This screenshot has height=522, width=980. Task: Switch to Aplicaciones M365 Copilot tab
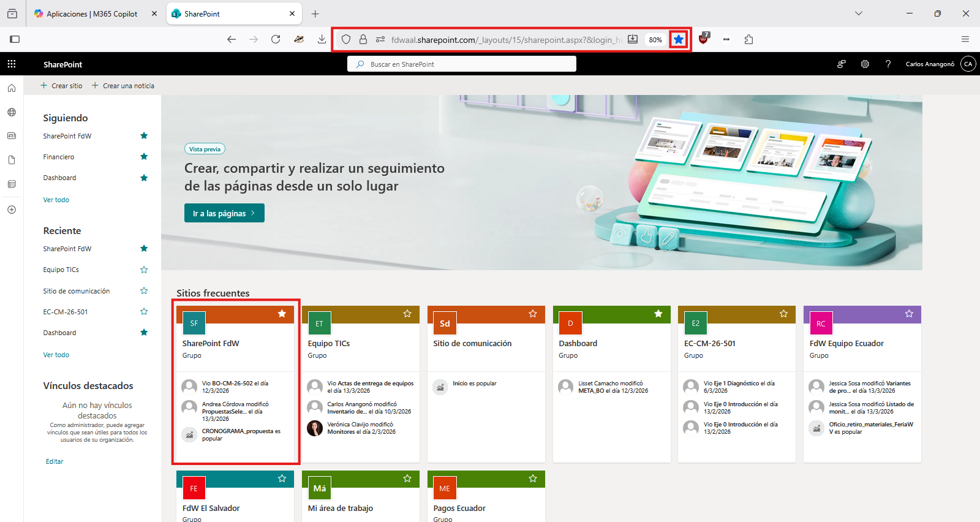(92, 13)
